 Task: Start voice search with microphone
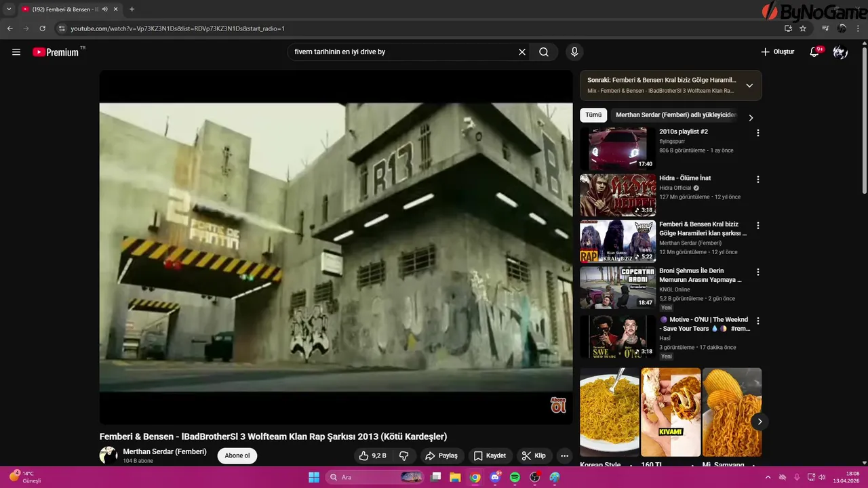pos(574,52)
